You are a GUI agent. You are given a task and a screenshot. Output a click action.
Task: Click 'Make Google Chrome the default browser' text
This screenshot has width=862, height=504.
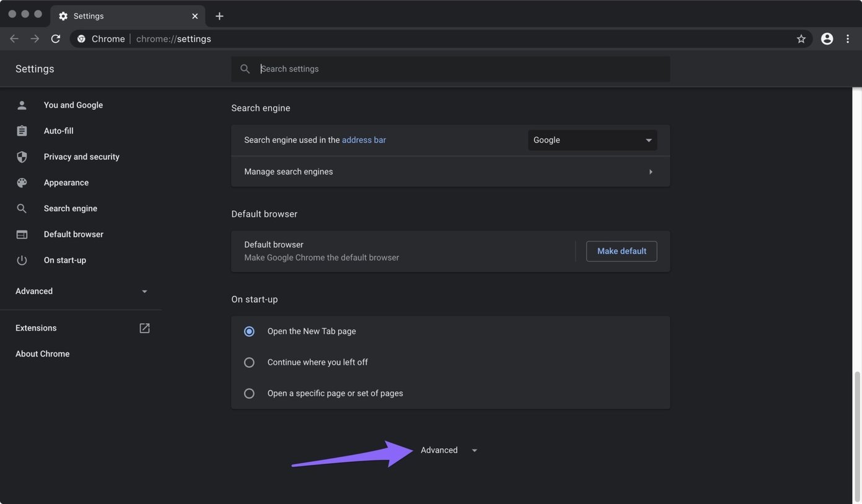coord(321,258)
